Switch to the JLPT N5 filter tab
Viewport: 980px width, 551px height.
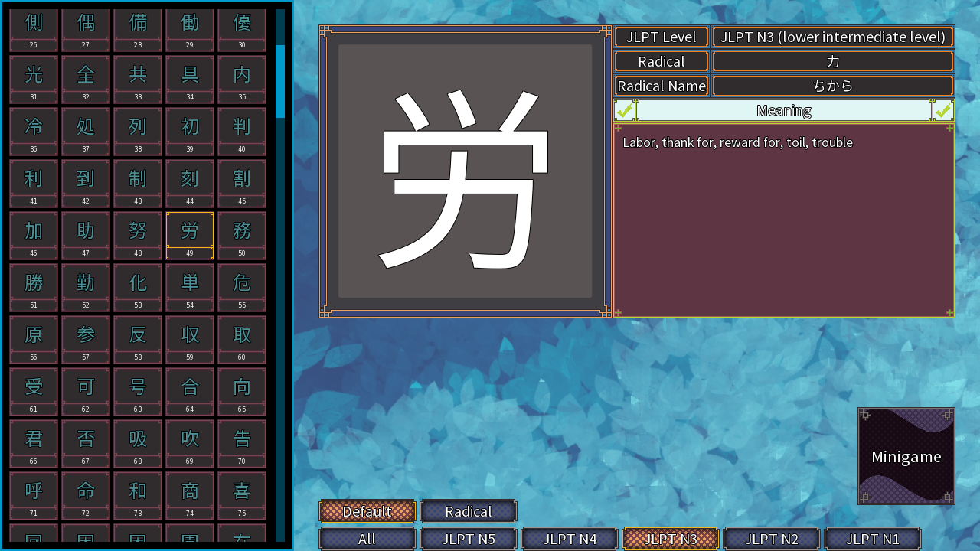pyautogui.click(x=468, y=539)
